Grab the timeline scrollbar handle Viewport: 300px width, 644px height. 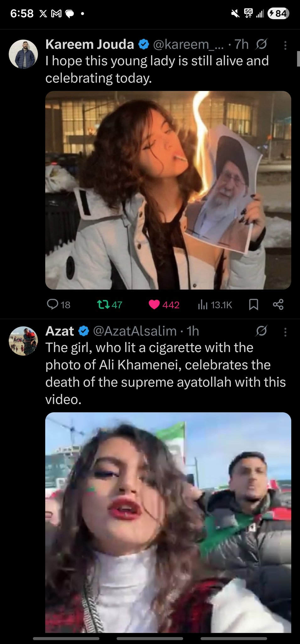point(298,59)
